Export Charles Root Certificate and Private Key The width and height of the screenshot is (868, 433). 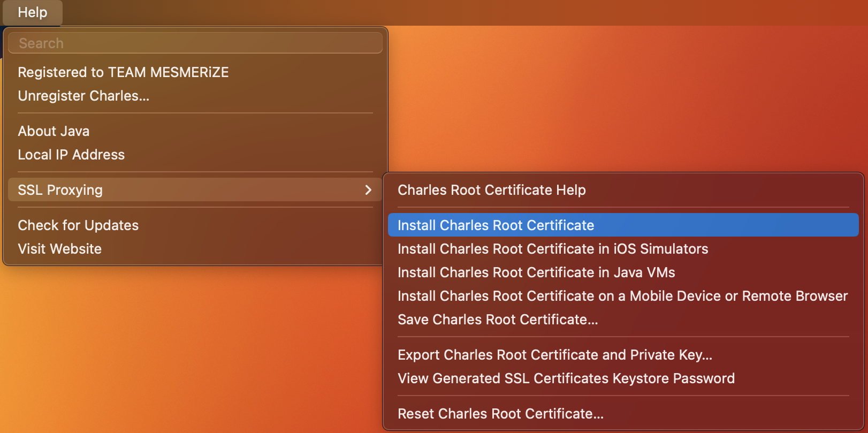554,355
